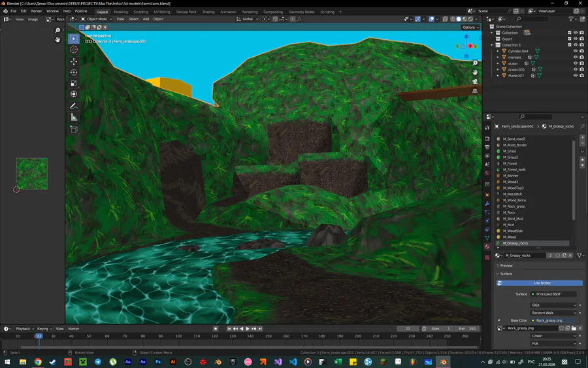This screenshot has width=588, height=368.
Task: Open the timeline Playback popover
Action: pyautogui.click(x=24, y=329)
